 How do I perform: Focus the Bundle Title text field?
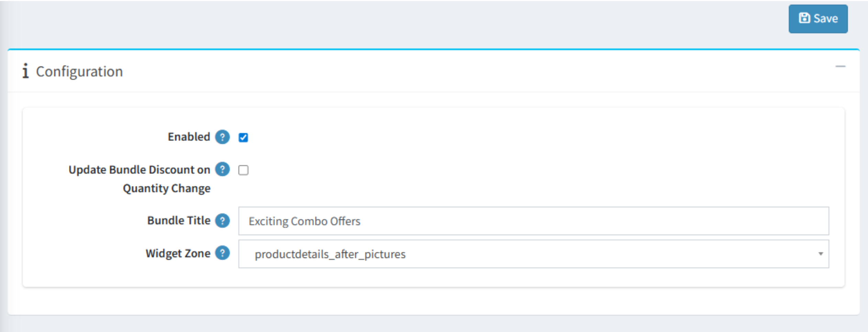coord(533,221)
